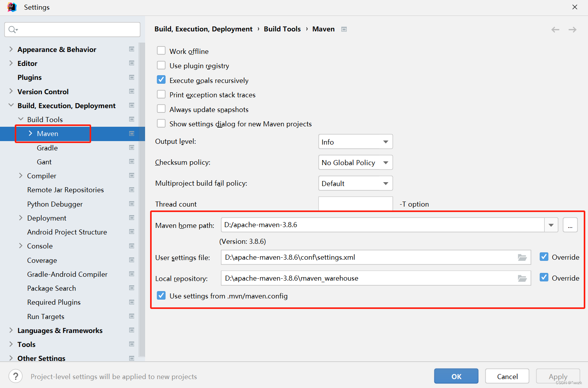Image resolution: width=588 pixels, height=388 pixels.
Task: Select Remote Jar Repositories item
Action: [x=66, y=190]
